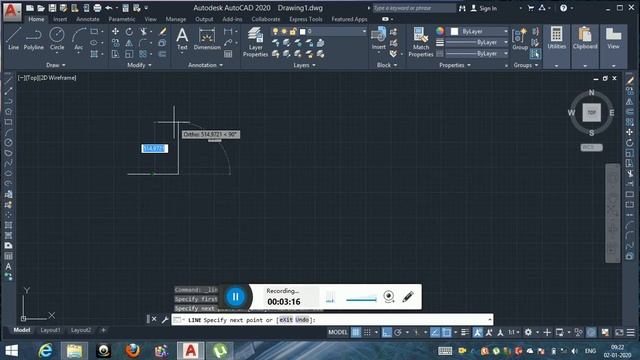Viewport: 640px width, 360px height.
Task: Click the keyword search input field
Action: [x=414, y=8]
